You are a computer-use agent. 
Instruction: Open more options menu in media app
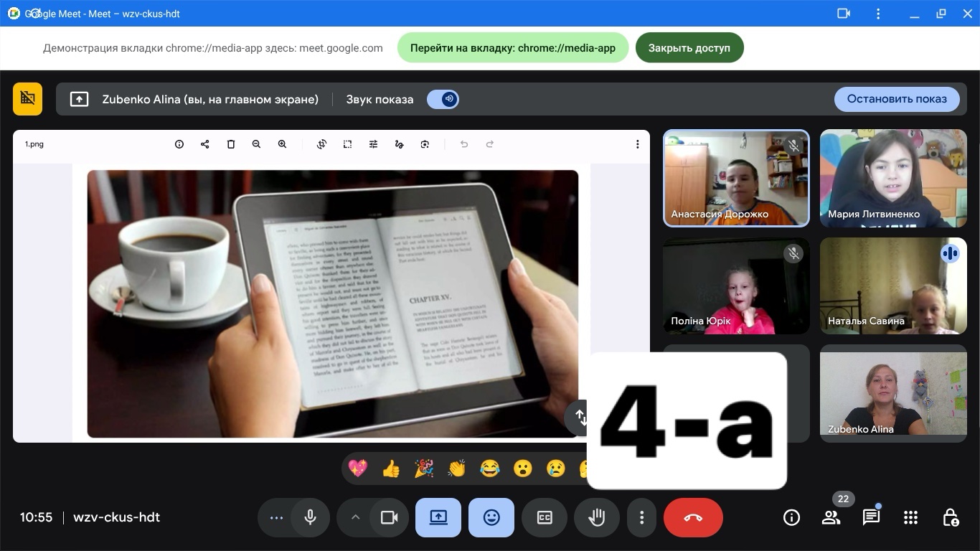tap(637, 144)
